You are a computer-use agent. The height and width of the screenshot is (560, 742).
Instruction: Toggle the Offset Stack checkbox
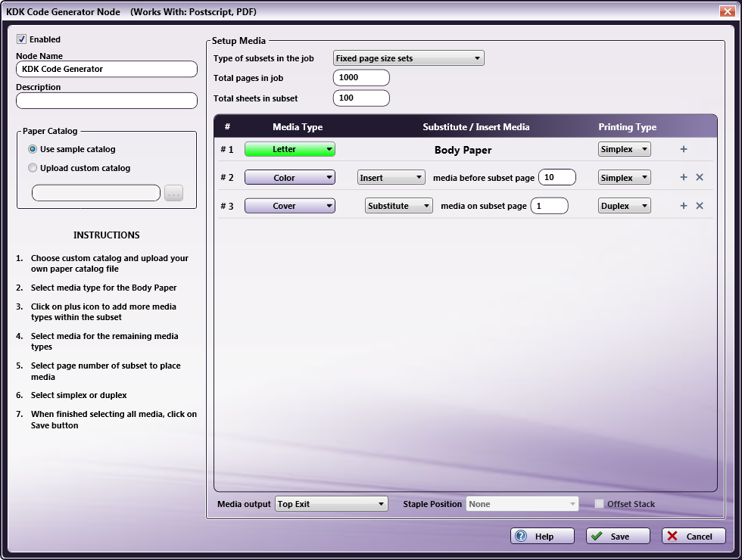[x=599, y=504]
